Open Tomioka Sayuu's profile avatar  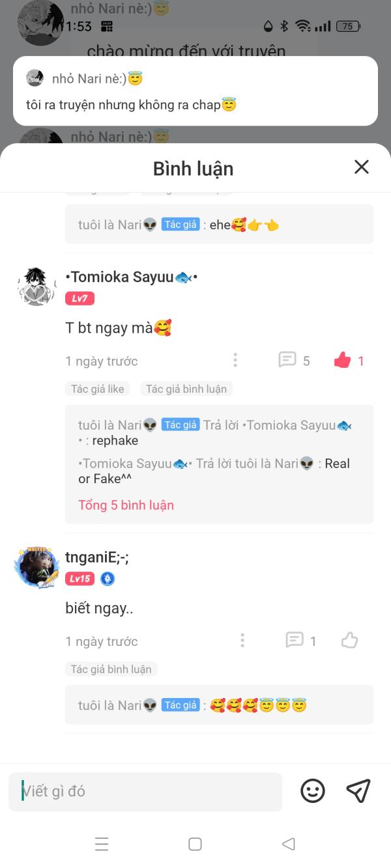click(x=35, y=287)
